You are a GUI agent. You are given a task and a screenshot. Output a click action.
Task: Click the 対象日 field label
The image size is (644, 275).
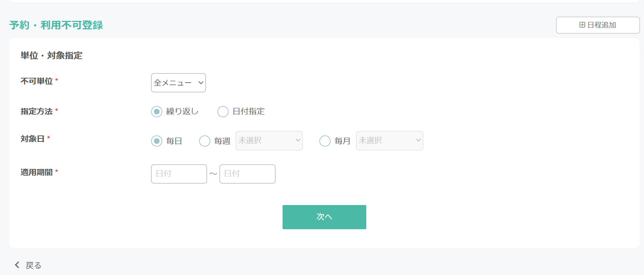coord(32,139)
